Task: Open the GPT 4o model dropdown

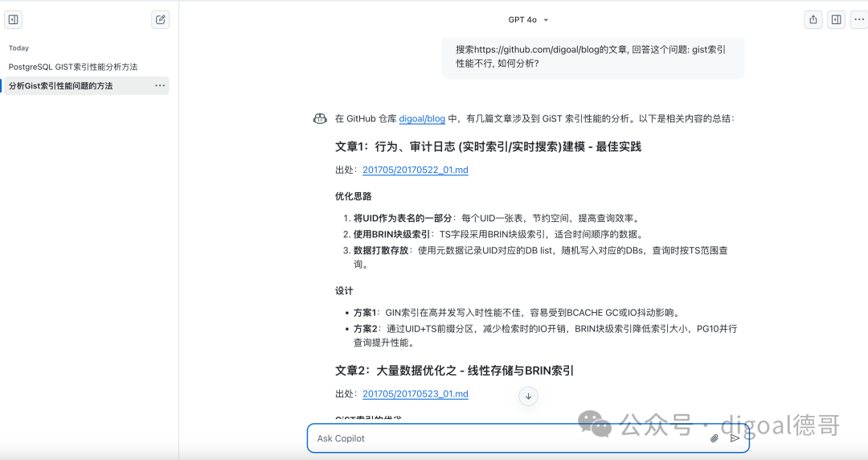Action: pos(528,20)
